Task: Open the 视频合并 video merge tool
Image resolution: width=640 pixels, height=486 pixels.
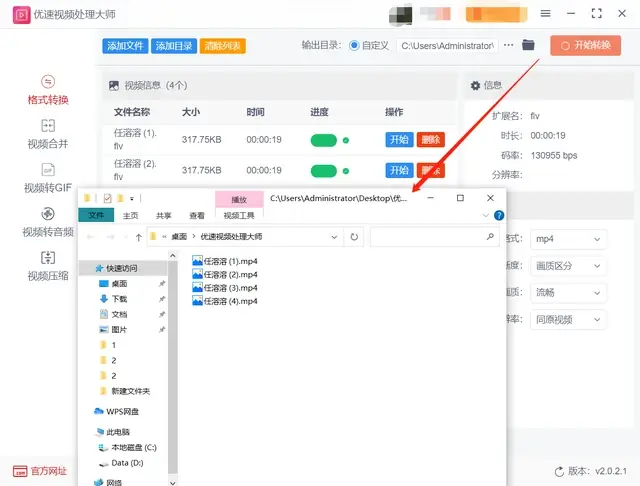Action: 48,134
